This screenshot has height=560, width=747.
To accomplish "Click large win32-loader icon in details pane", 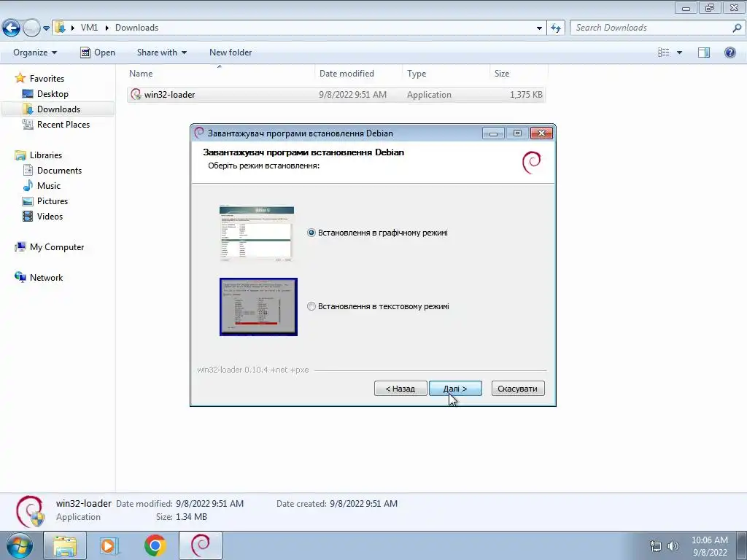I will point(29,512).
